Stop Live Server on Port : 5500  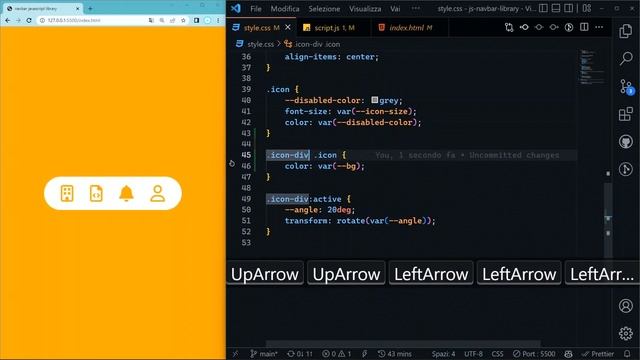point(534,354)
